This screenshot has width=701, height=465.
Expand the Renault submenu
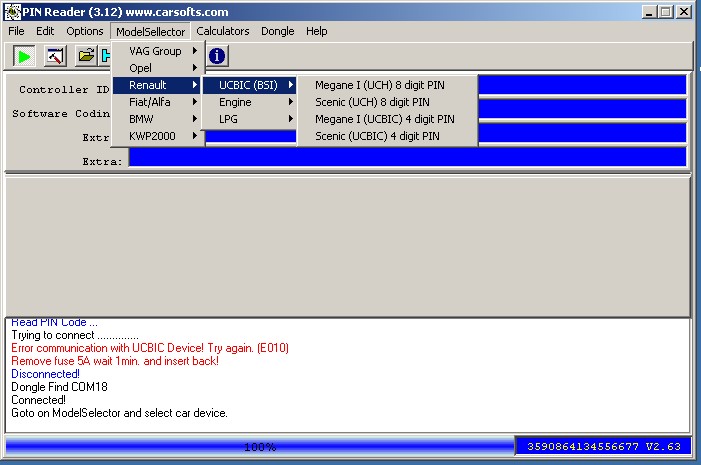[158, 85]
